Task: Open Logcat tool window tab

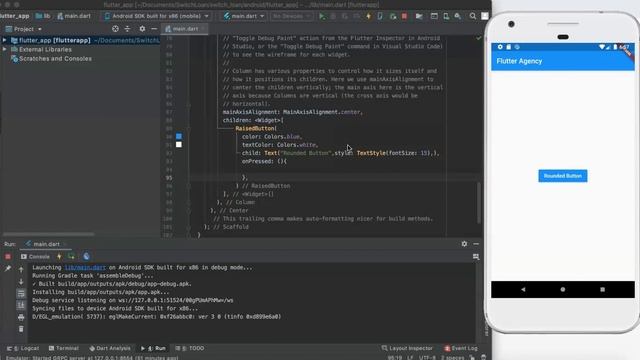Action: 23,348
